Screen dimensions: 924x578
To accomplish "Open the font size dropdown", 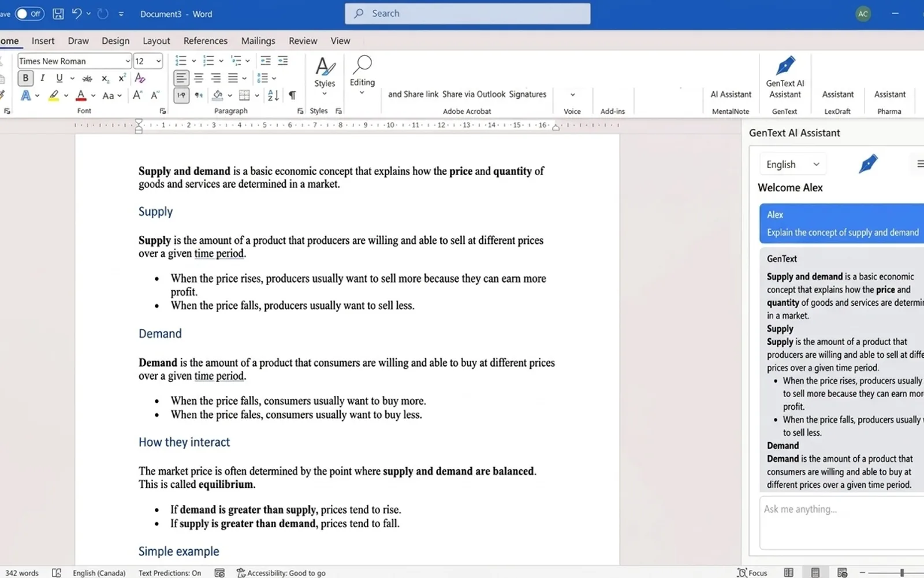I will click(158, 61).
